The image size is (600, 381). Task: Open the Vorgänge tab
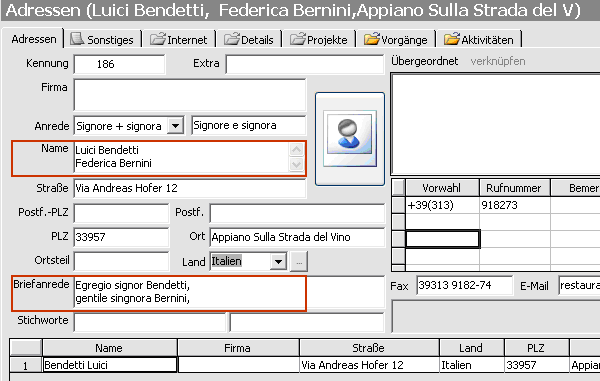point(396,39)
